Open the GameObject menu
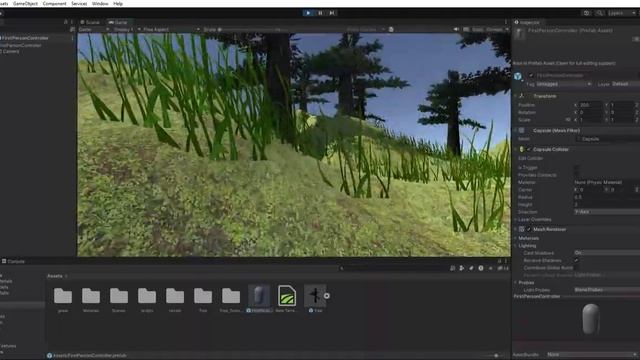Image resolution: width=640 pixels, height=360 pixels. pos(25,3)
